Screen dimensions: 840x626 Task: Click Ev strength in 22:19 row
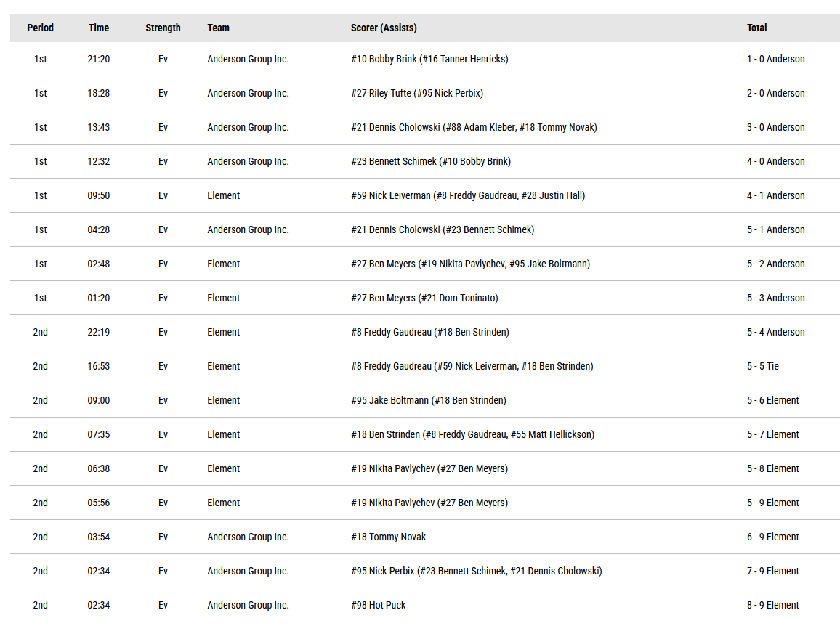[163, 332]
